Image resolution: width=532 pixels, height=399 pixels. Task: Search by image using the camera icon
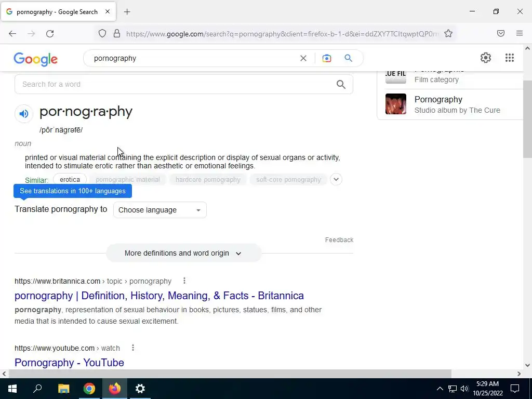coord(326,58)
